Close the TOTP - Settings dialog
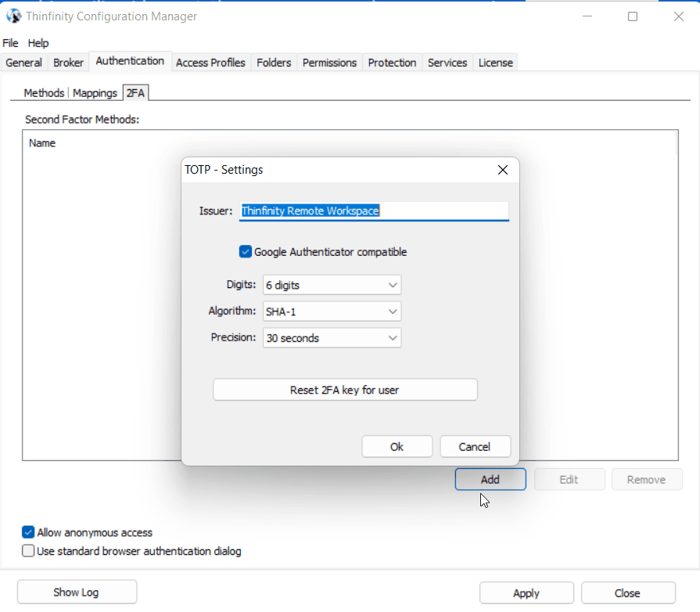This screenshot has width=700, height=612. click(x=503, y=170)
